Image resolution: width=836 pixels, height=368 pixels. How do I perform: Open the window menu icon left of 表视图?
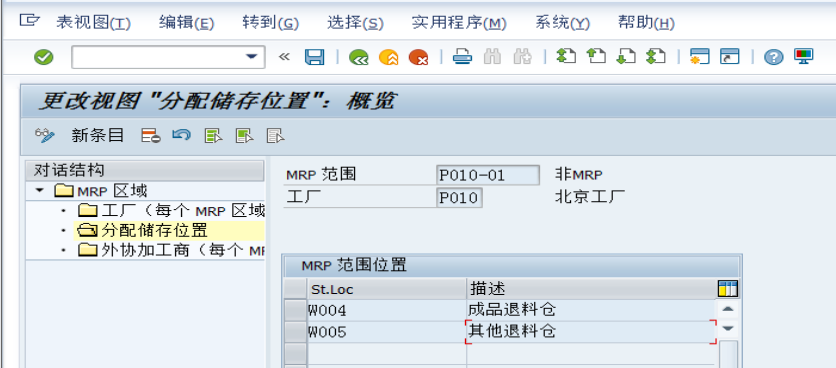point(30,21)
